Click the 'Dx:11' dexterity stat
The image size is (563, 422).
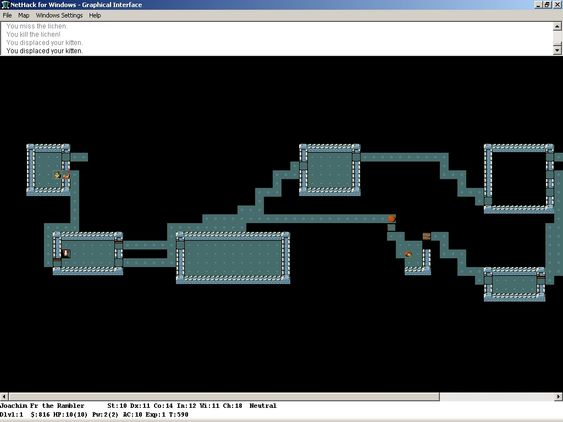click(140, 406)
